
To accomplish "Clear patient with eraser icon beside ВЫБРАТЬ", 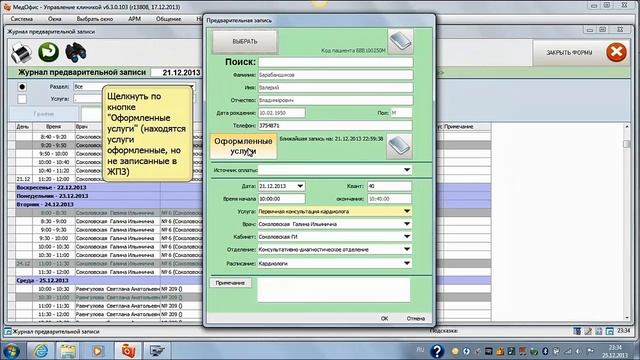I will pos(400,41).
